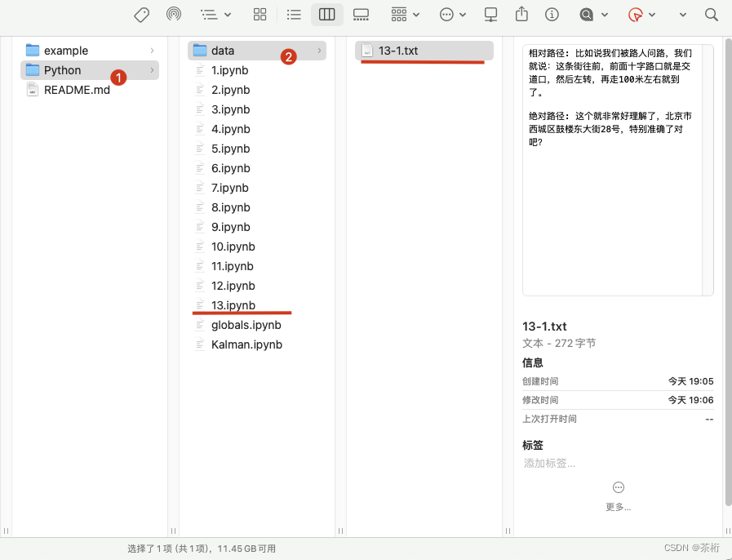Open AirDrop from the toolbar
The width and height of the screenshot is (732, 560).
tap(174, 14)
